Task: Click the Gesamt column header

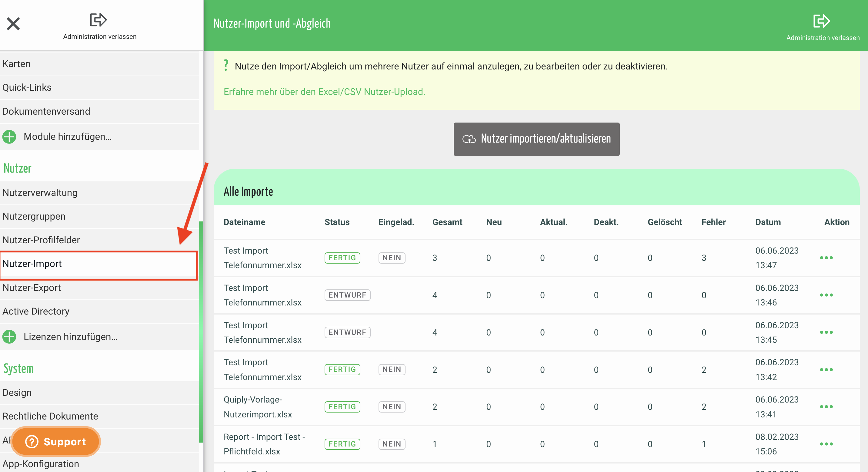Action: [x=447, y=222]
